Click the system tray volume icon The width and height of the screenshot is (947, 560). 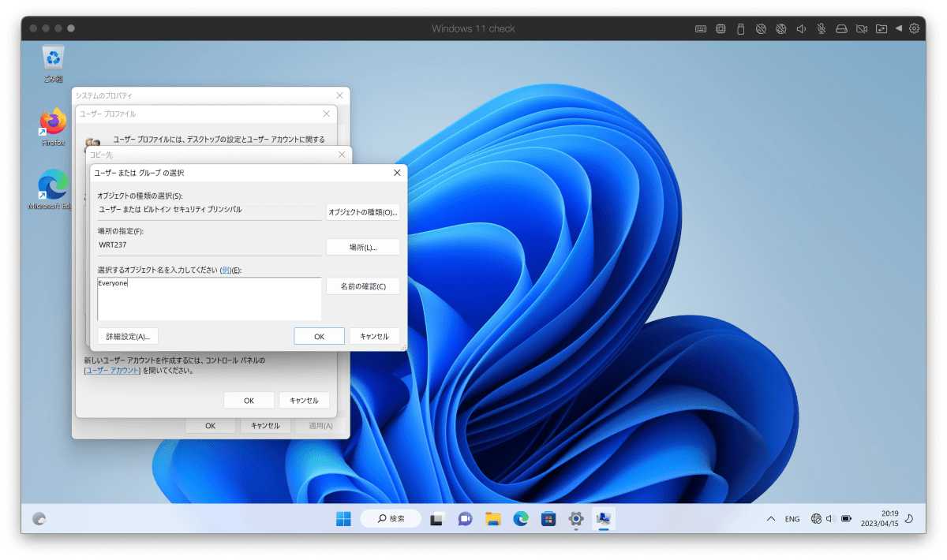point(830,519)
